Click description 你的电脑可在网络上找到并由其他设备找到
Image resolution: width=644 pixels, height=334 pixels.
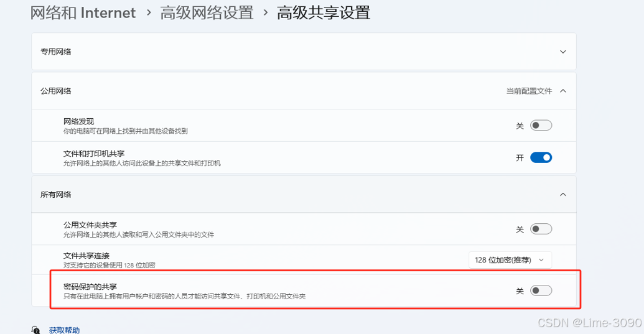pos(126,131)
